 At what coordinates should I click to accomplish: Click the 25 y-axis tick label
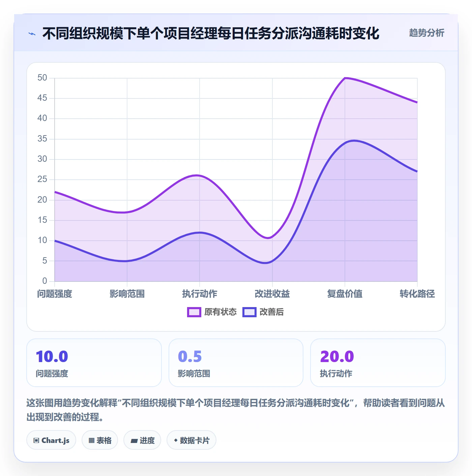[x=42, y=179]
